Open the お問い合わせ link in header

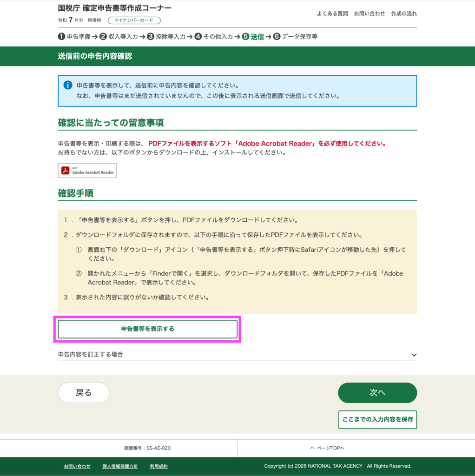coord(369,14)
